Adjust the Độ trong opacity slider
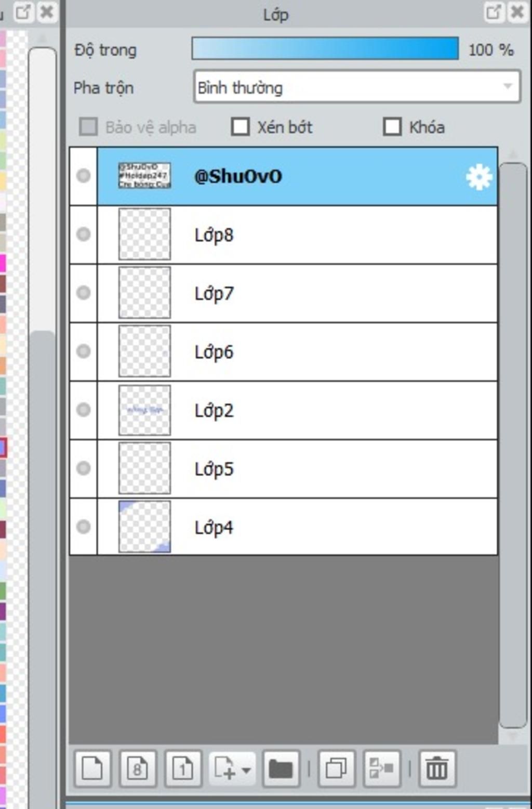 [x=325, y=49]
